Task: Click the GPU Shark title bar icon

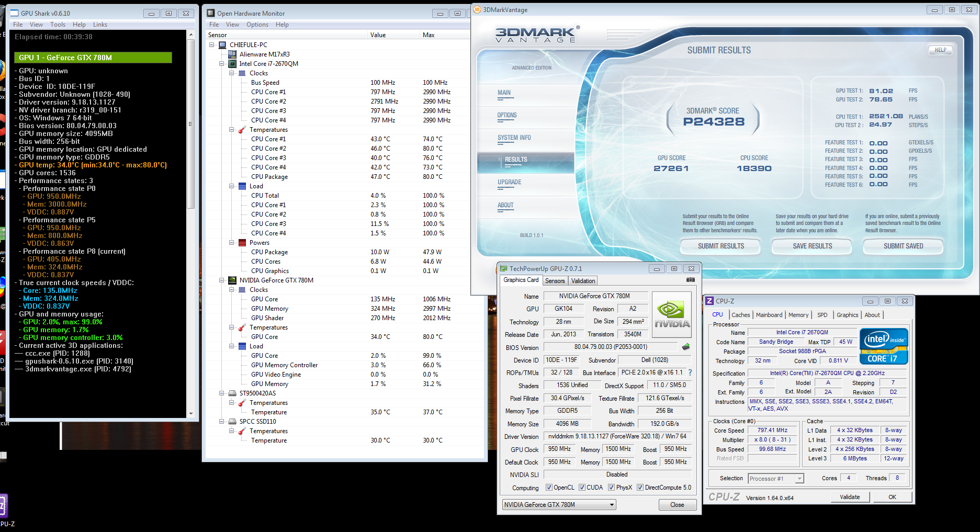Action: [x=15, y=13]
